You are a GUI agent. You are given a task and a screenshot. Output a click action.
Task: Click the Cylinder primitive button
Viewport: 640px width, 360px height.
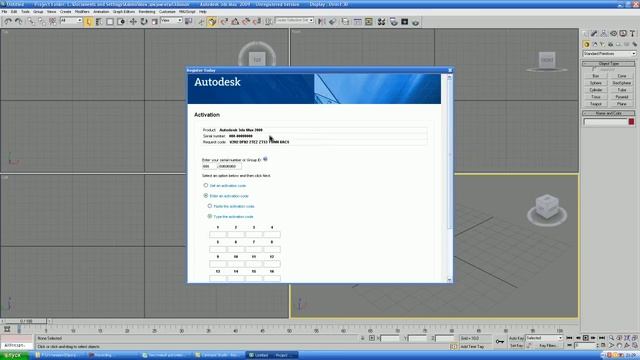coord(596,90)
